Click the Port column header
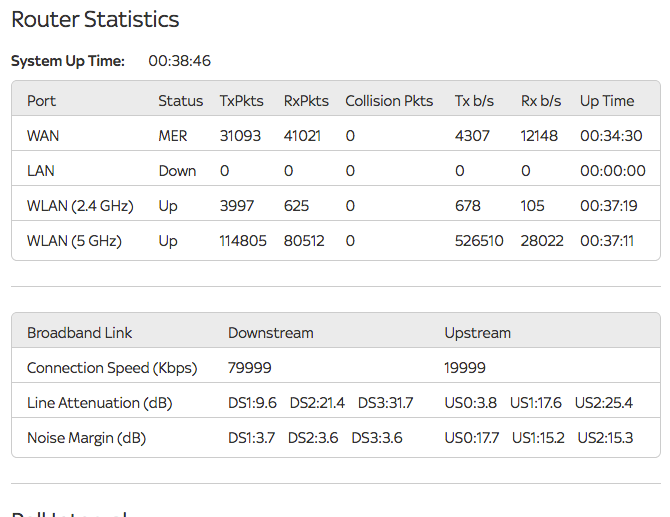The height and width of the screenshot is (517, 670). click(41, 101)
